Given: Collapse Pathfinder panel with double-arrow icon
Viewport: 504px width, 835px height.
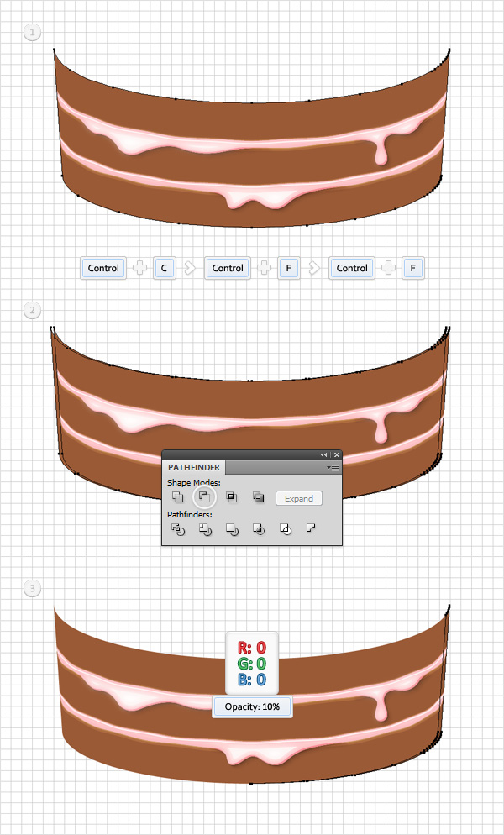Looking at the screenshot, I should [x=324, y=454].
